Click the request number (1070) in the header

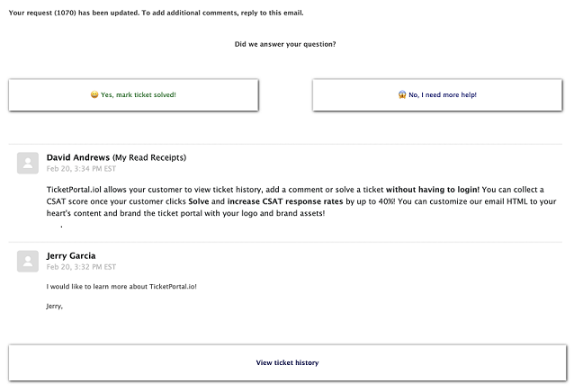65,13
